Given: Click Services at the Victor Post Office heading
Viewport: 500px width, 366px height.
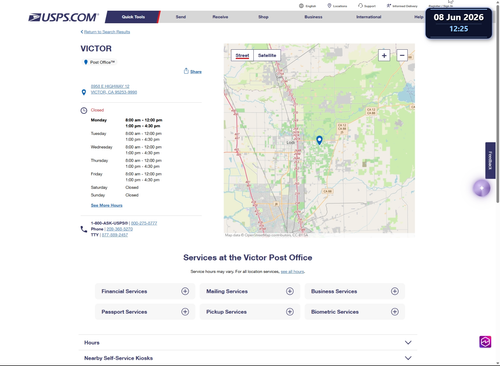Looking at the screenshot, I should pos(248,258).
